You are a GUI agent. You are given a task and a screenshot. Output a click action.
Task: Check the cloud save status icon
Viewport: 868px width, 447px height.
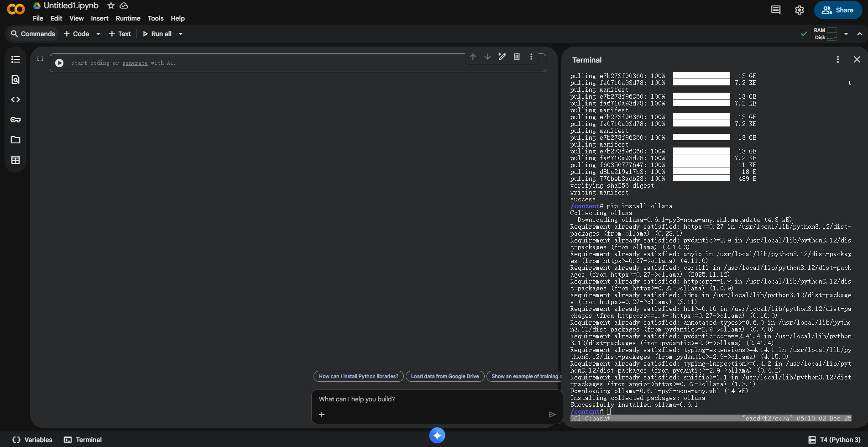[x=124, y=5]
